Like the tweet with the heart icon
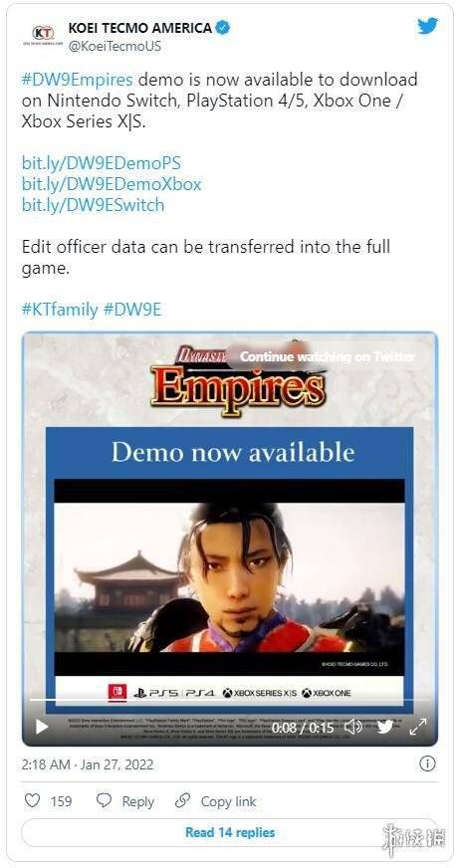This screenshot has height=868, width=460. [x=33, y=801]
